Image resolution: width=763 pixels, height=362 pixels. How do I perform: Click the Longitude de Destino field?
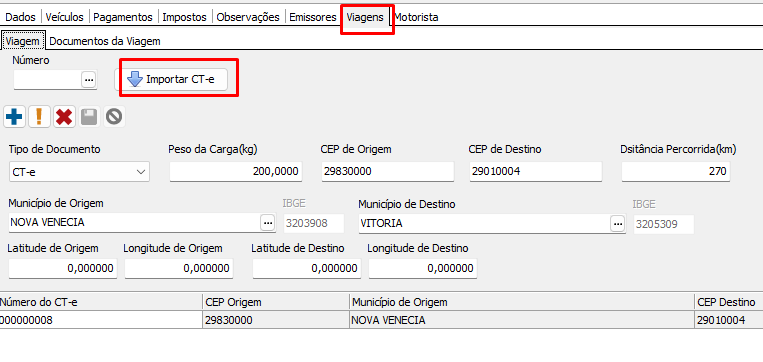point(422,269)
